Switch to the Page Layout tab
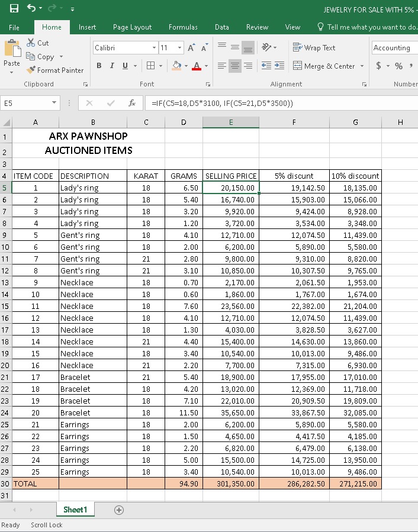This screenshot has height=532, width=418. point(132,27)
